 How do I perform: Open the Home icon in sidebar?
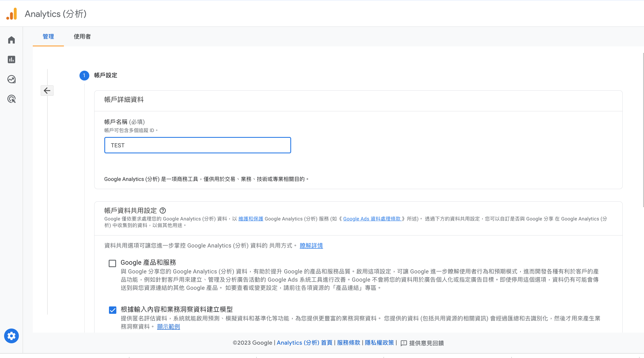[11, 40]
